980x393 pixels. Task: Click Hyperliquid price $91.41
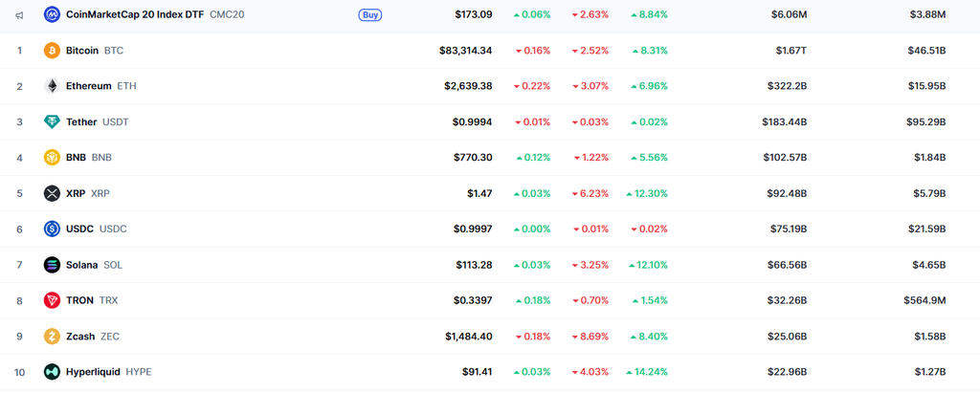tap(477, 372)
